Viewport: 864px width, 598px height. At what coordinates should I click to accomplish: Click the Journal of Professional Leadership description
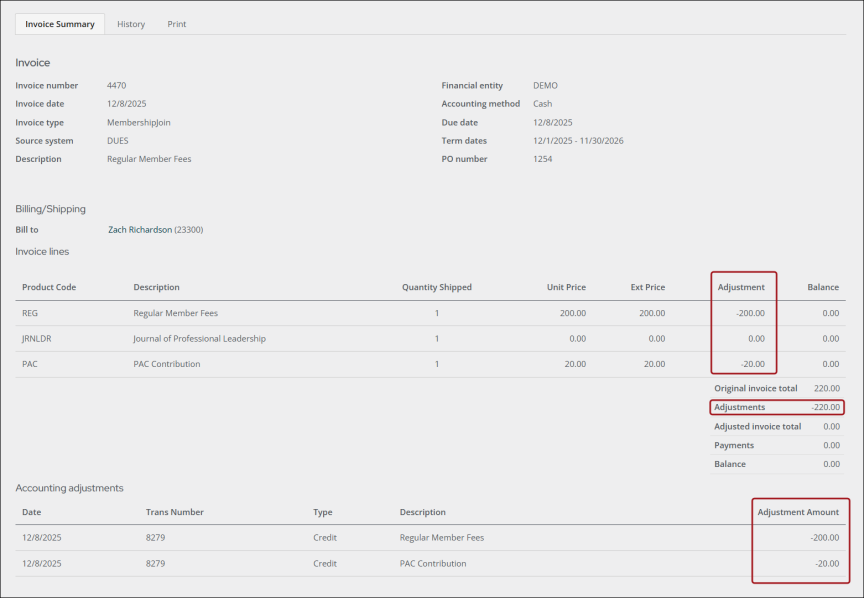[199, 339]
